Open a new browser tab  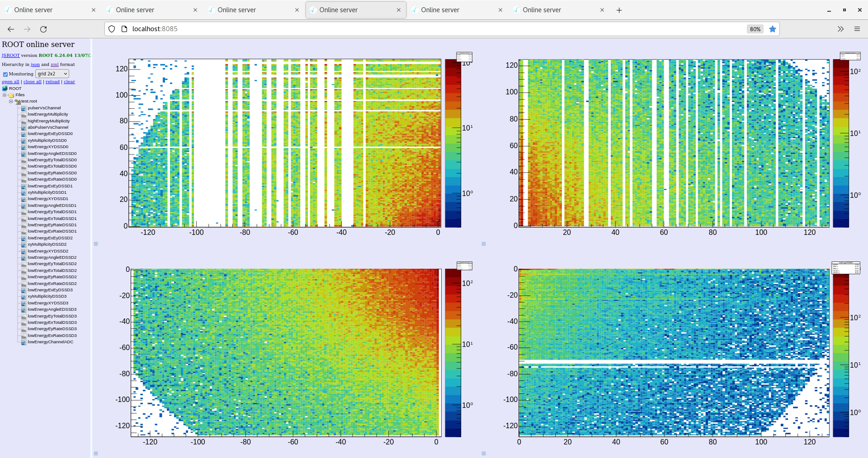pos(619,10)
